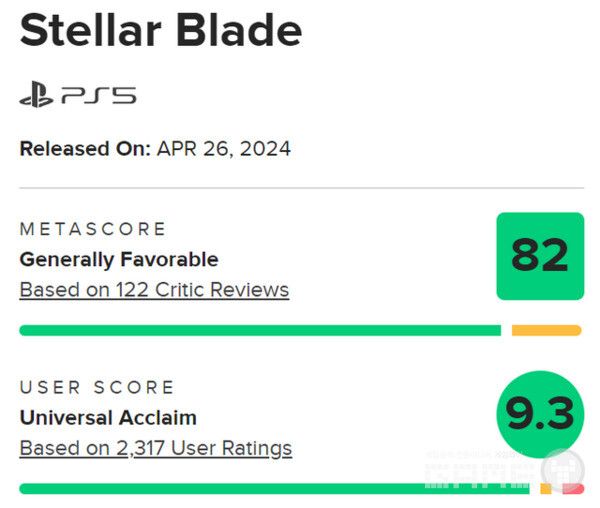Click yellow mixed segment of user score bar
The width and height of the screenshot is (600, 508).
pos(545,489)
